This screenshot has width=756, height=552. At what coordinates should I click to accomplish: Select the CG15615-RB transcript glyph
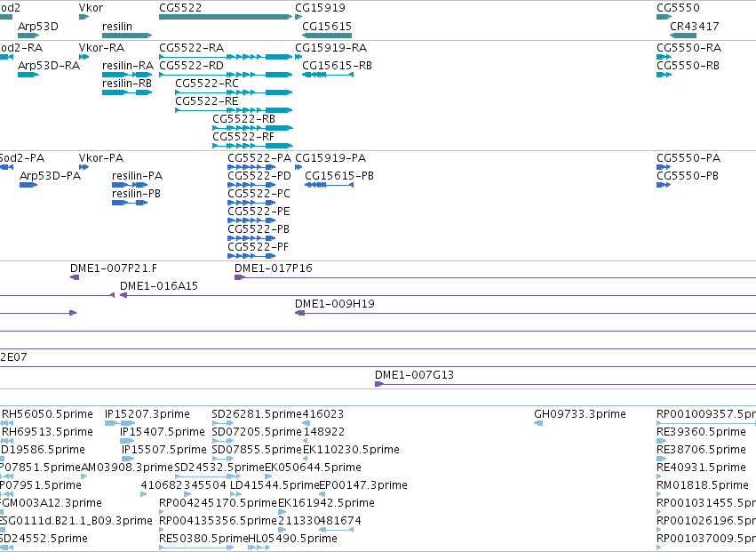click(328, 75)
